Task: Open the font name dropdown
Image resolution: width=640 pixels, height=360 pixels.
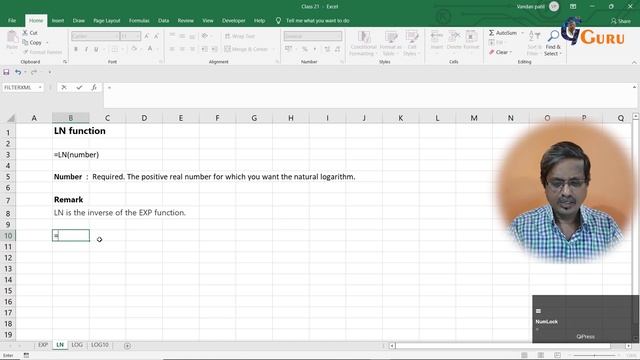Action: pyautogui.click(x=117, y=36)
